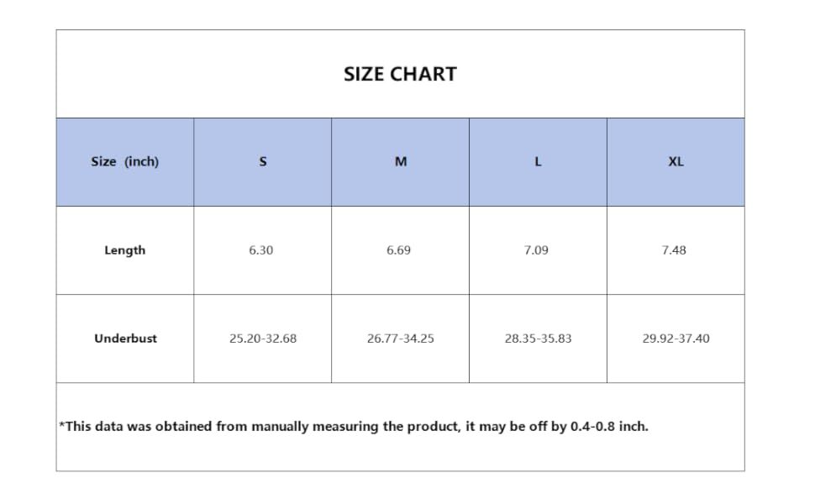Select the Size (inch) header cell
Image resolution: width=815 pixels, height=504 pixels.
pyautogui.click(x=124, y=162)
